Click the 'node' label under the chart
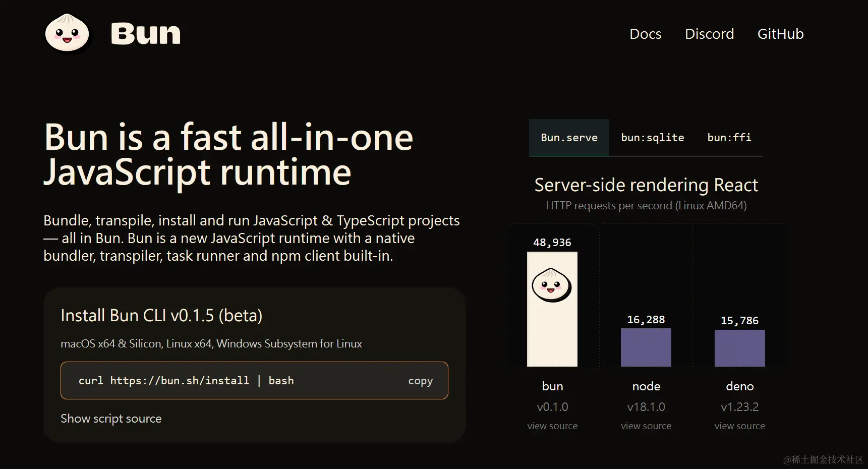This screenshot has height=469, width=868. (646, 386)
